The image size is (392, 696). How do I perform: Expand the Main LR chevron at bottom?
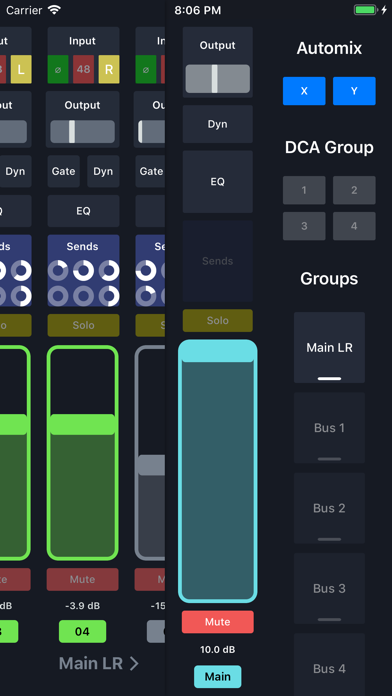pyautogui.click(x=134, y=664)
